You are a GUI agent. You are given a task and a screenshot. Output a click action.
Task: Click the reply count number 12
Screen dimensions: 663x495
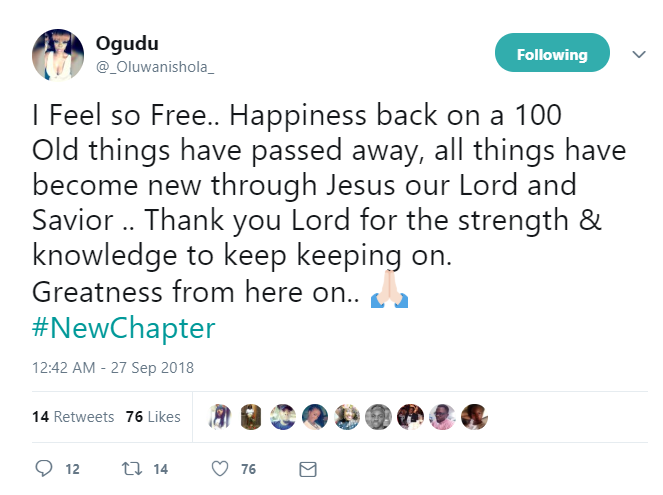click(x=71, y=468)
